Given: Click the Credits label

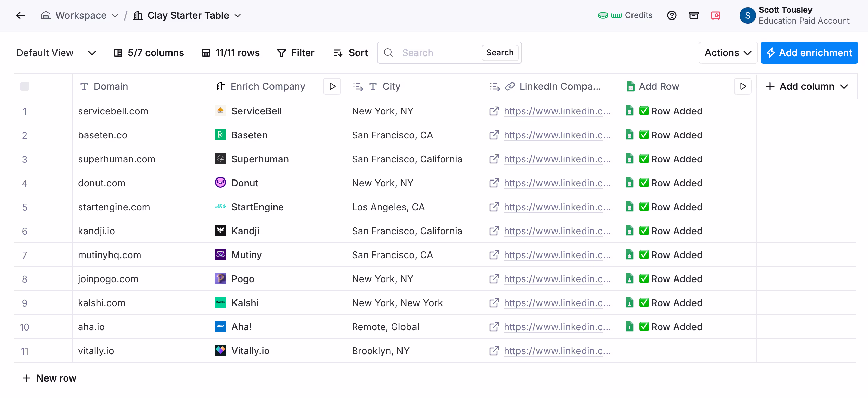Looking at the screenshot, I should point(638,15).
